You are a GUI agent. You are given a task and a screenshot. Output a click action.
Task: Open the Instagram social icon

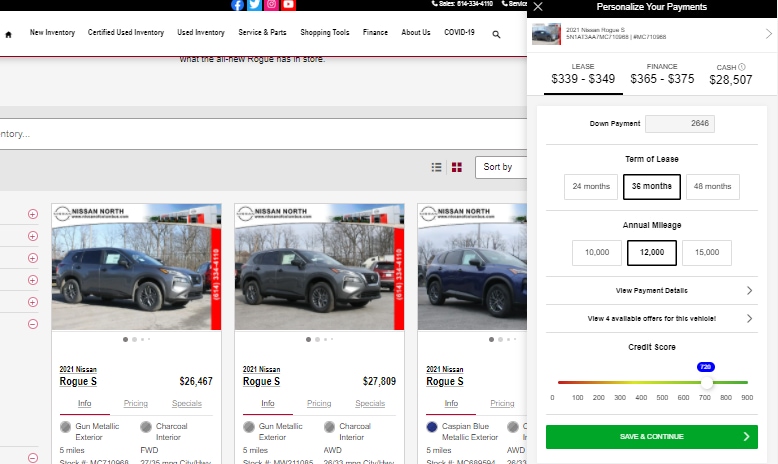click(x=271, y=5)
